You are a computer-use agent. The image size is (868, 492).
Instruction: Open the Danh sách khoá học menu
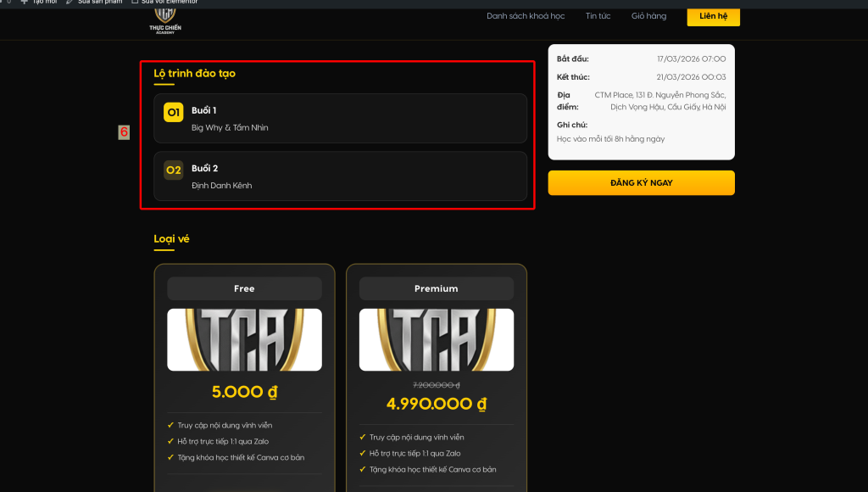click(x=526, y=16)
